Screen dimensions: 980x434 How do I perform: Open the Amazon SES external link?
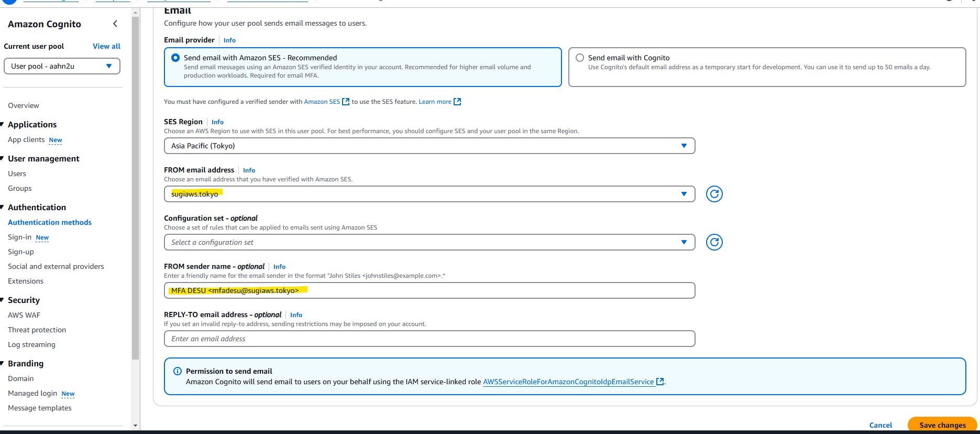point(326,102)
